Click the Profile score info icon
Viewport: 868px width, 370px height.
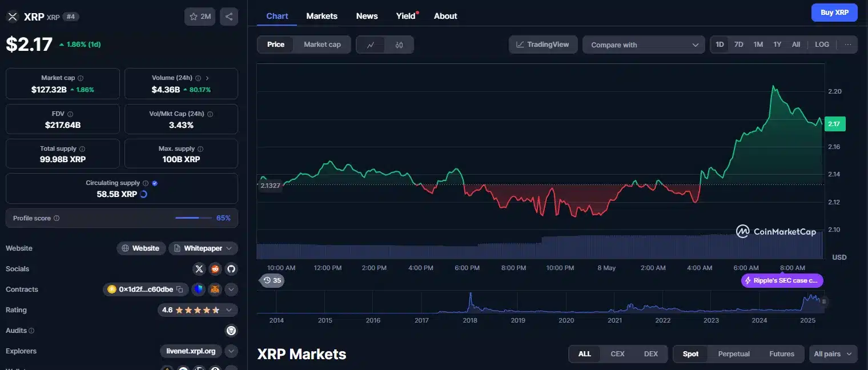tap(57, 218)
